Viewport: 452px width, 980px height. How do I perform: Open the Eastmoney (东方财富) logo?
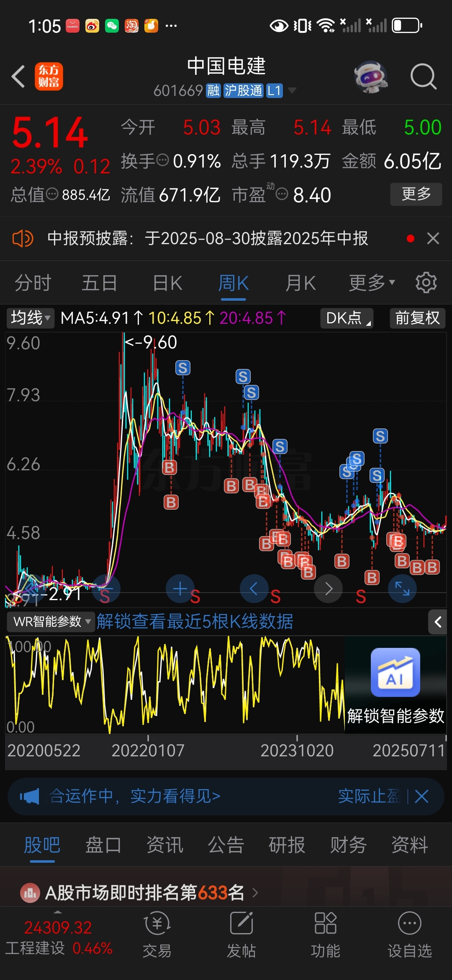point(49,77)
